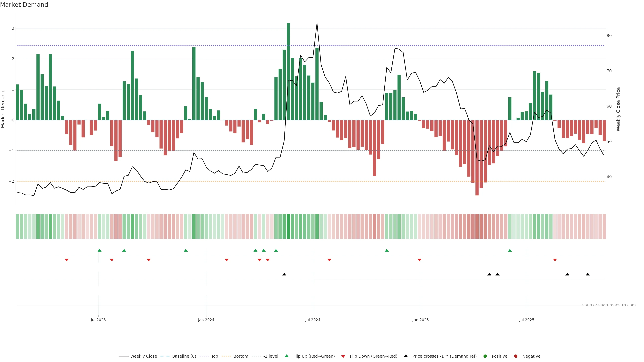
Task: Click the green Positive legend circle
Action: pyautogui.click(x=485, y=356)
